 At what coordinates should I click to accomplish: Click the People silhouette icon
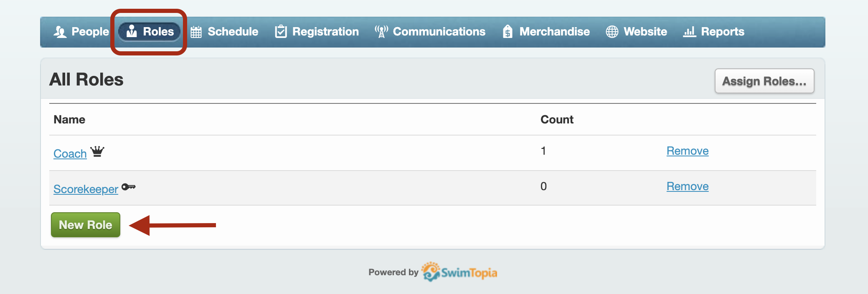point(60,32)
